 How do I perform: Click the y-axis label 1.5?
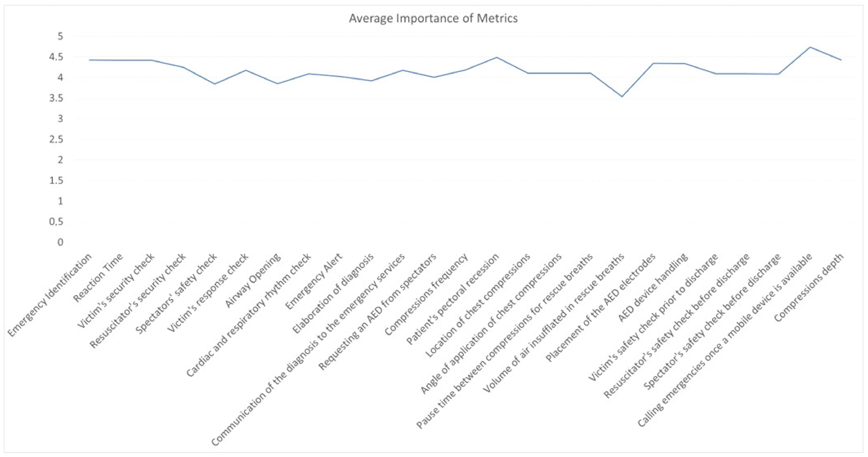(56, 181)
